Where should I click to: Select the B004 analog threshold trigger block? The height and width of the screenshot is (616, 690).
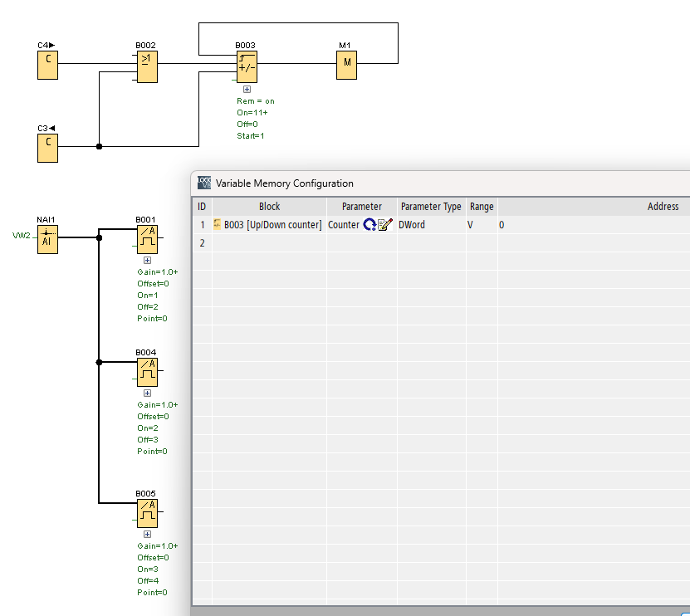pos(147,371)
